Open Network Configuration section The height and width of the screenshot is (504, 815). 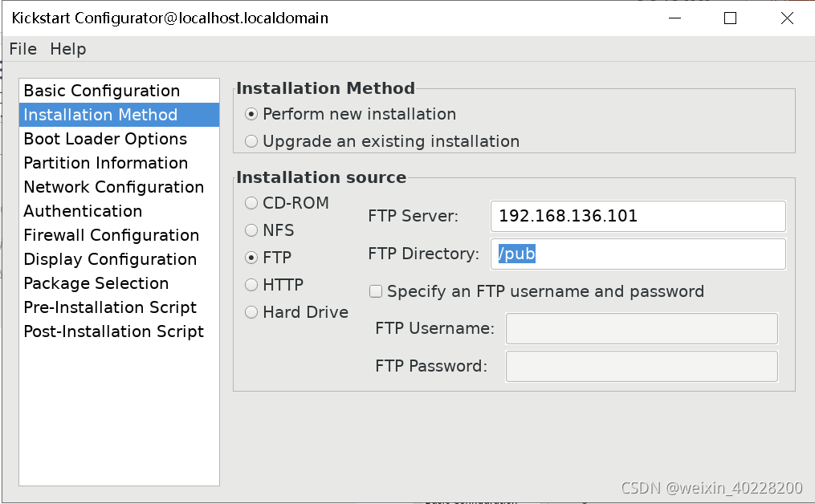113,187
